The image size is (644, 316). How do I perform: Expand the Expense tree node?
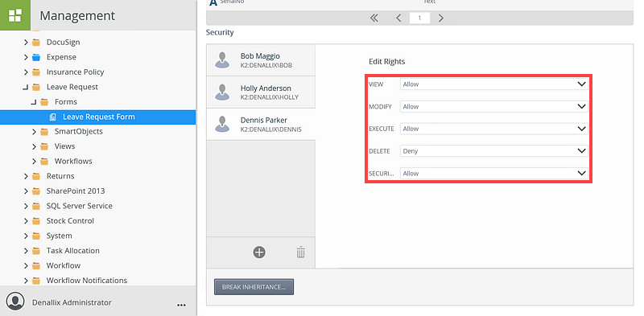coord(26,57)
